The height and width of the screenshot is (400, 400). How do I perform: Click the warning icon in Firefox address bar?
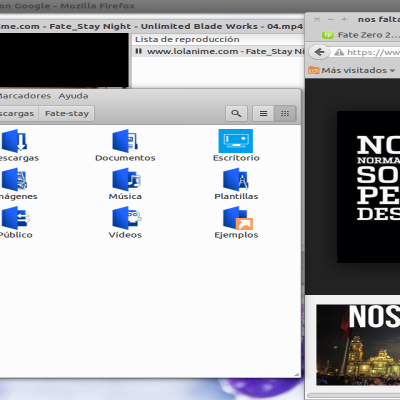pos(339,52)
